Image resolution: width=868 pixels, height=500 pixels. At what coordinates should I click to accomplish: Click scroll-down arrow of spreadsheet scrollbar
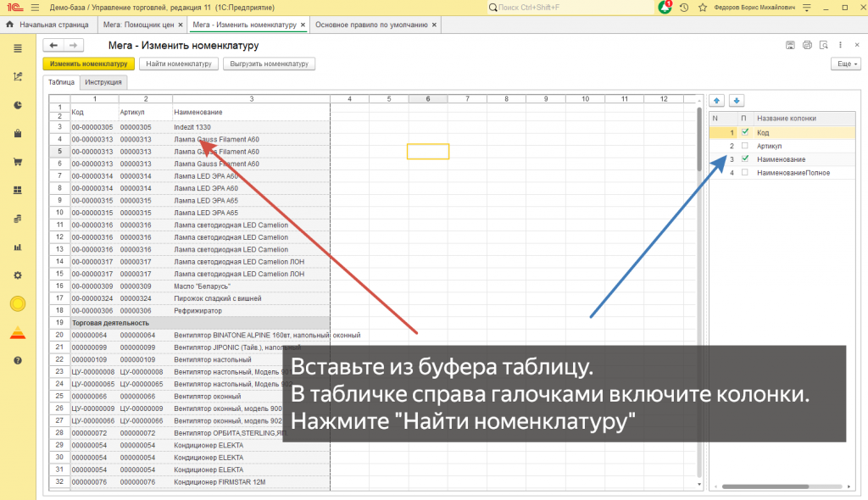coord(699,485)
